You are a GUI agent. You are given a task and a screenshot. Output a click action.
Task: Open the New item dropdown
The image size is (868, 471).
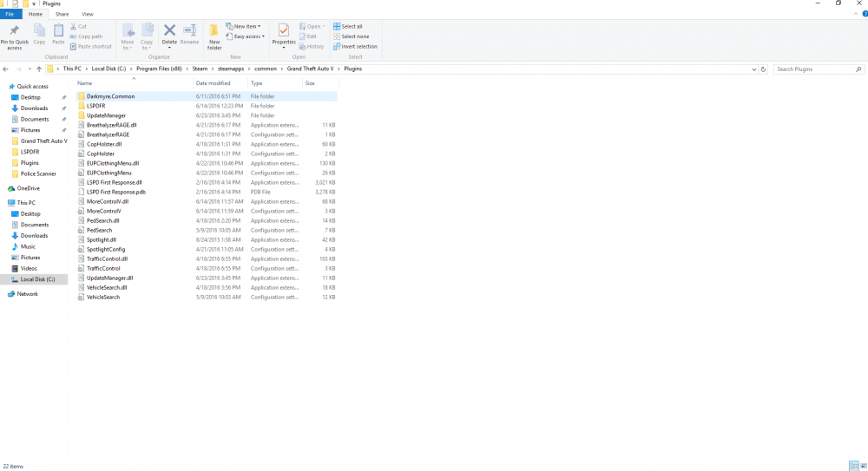(x=243, y=27)
